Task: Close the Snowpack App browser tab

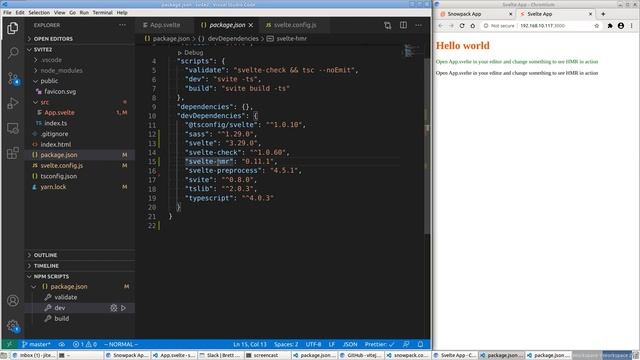Action: (x=511, y=14)
